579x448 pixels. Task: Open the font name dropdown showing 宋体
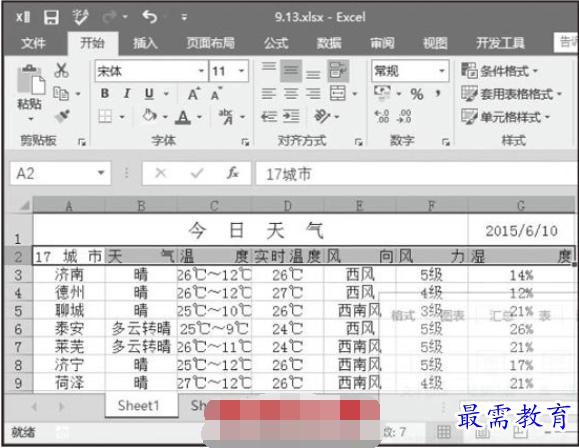[x=201, y=71]
